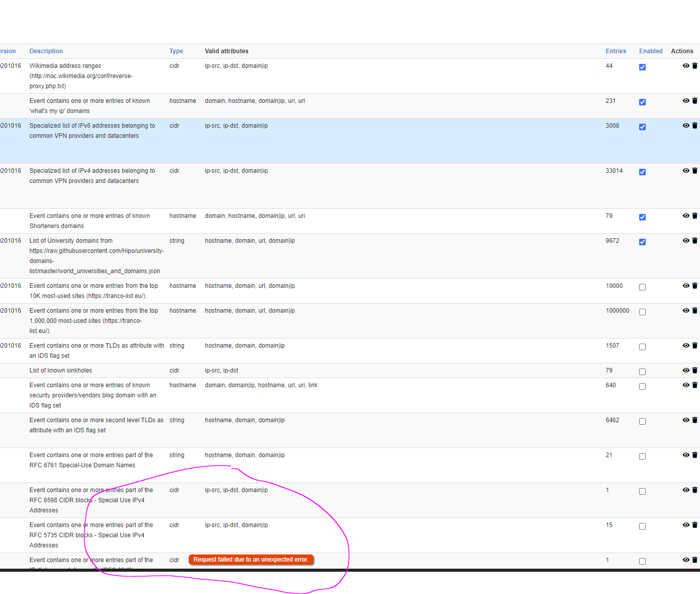View the IPv6 VPN providers list
The height and width of the screenshot is (594, 700).
pyautogui.click(x=686, y=126)
